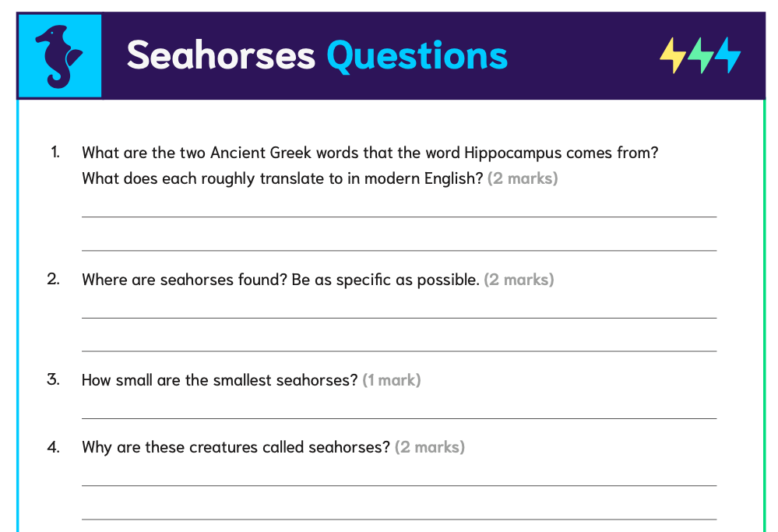Click the seahorse icon in the header
778x532 pixels.
click(59, 56)
